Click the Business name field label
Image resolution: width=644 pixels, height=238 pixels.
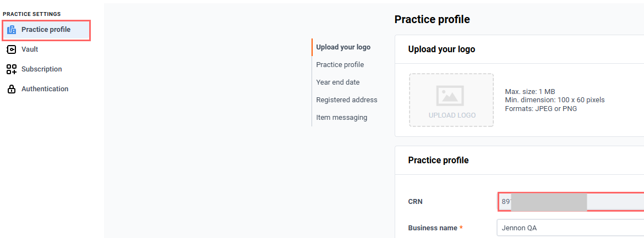433,228
